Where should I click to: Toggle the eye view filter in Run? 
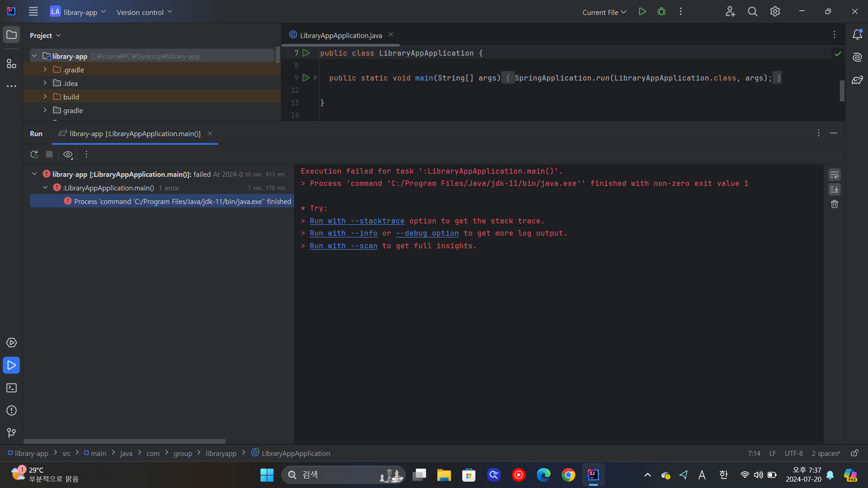68,155
